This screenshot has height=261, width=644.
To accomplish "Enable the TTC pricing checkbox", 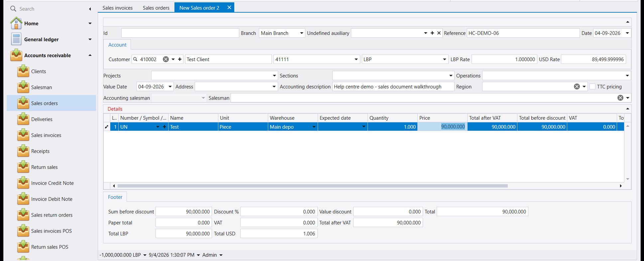I will point(592,86).
